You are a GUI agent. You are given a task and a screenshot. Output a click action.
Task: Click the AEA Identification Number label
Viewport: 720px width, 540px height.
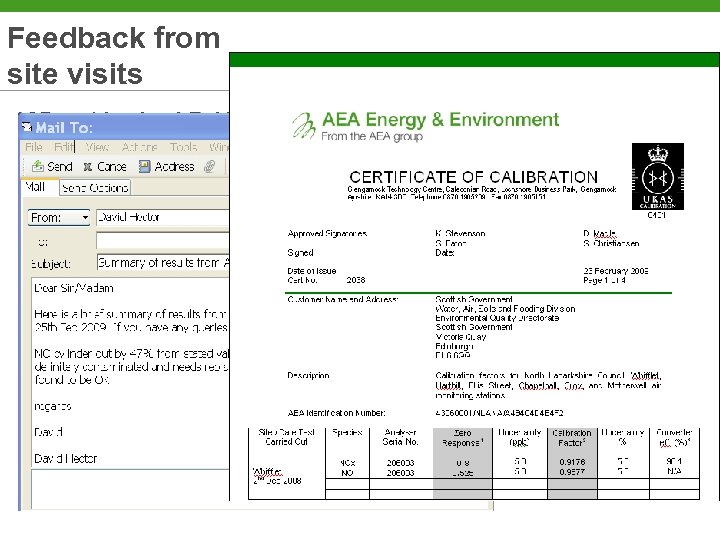click(x=337, y=413)
